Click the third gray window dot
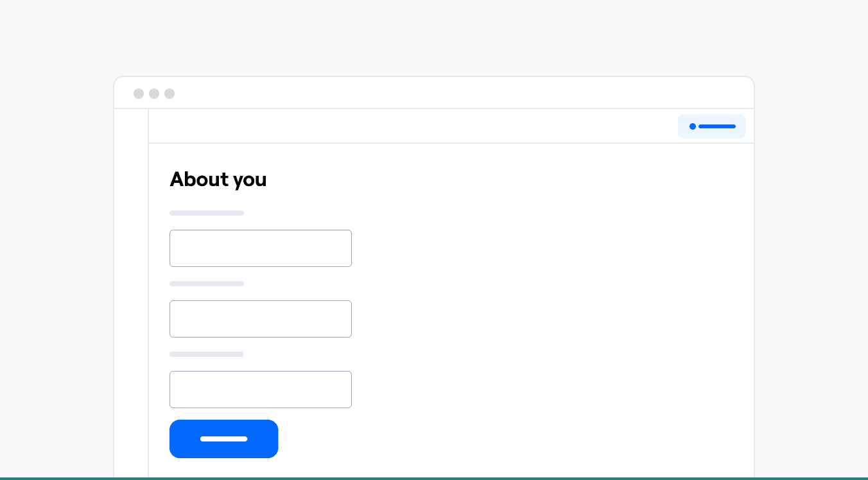Viewport: 868px width, 480px height. tap(169, 94)
